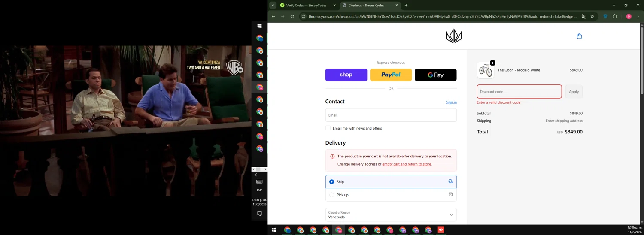This screenshot has width=644, height=235.
Task: Click the ESP language indicator
Action: (x=259, y=190)
